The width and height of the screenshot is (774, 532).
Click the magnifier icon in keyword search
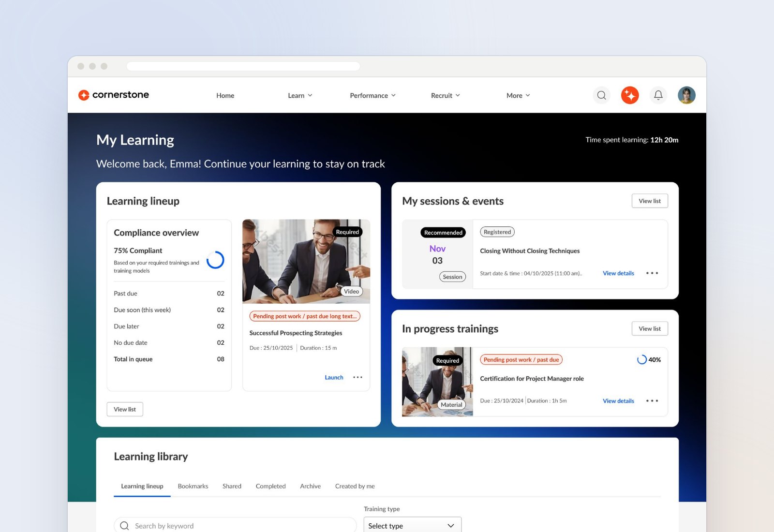(x=124, y=526)
